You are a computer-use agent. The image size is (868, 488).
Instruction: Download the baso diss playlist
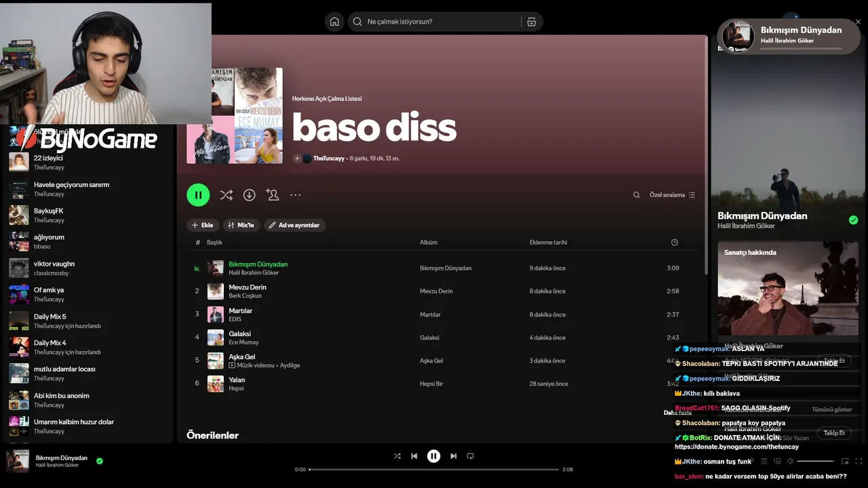[250, 195]
